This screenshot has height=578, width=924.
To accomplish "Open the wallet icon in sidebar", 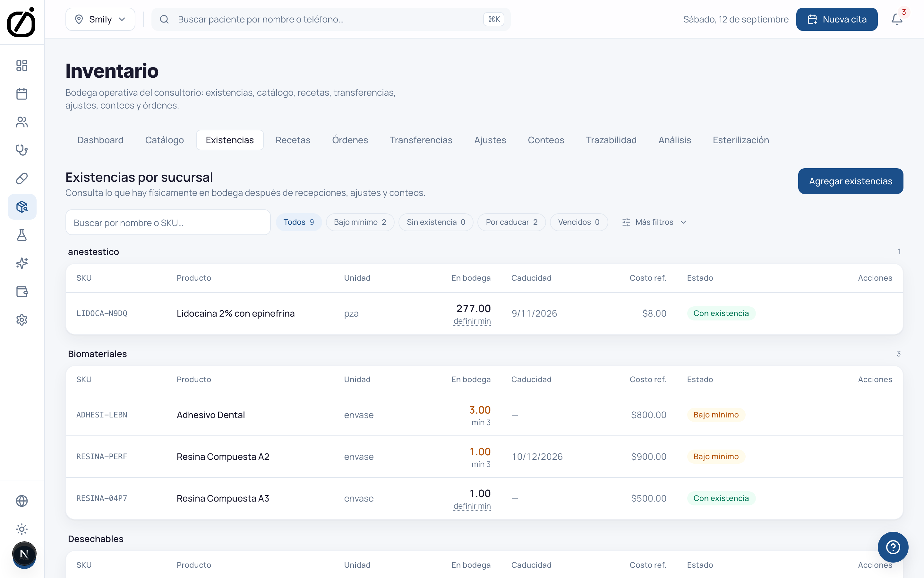I will coord(22,292).
